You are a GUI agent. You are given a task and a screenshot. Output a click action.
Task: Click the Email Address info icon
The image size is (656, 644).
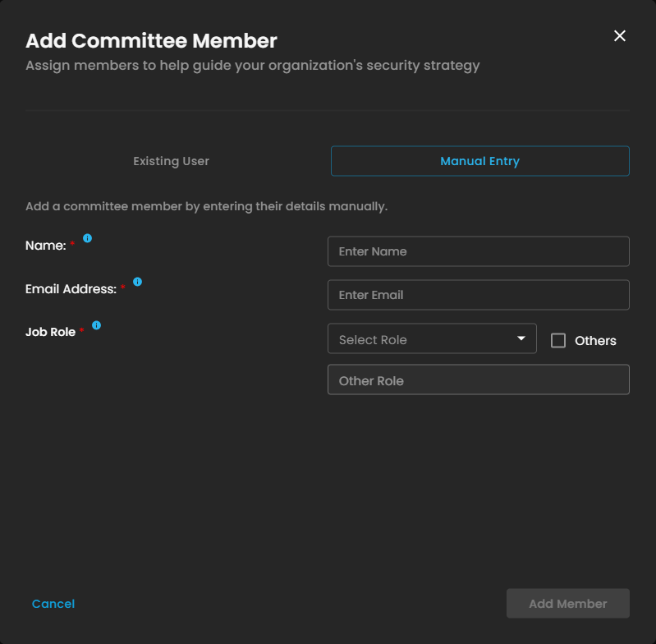point(137,282)
